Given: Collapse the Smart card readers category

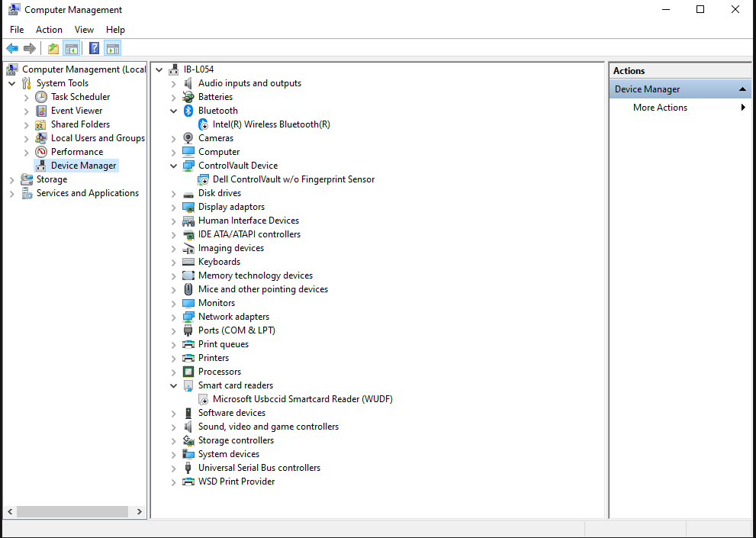Looking at the screenshot, I should pyautogui.click(x=173, y=385).
